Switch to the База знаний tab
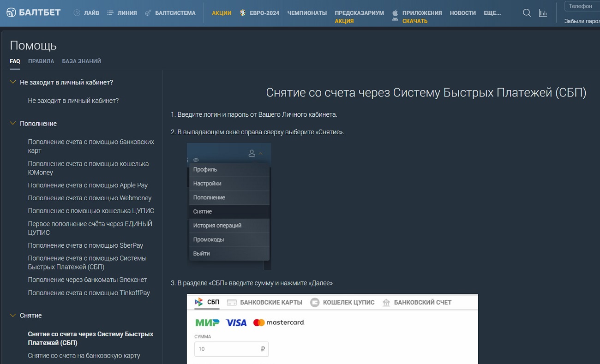This screenshot has width=600, height=364. pyautogui.click(x=82, y=61)
